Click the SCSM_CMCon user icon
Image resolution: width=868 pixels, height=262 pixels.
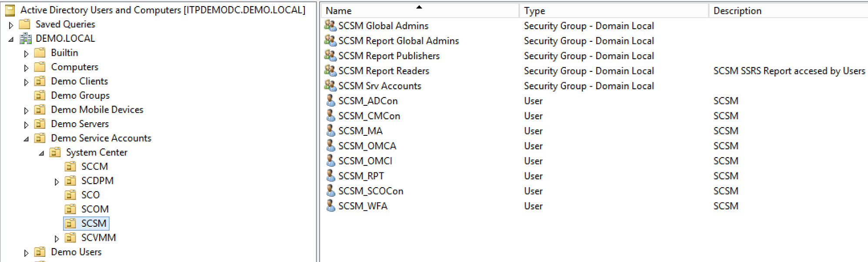[x=331, y=116]
